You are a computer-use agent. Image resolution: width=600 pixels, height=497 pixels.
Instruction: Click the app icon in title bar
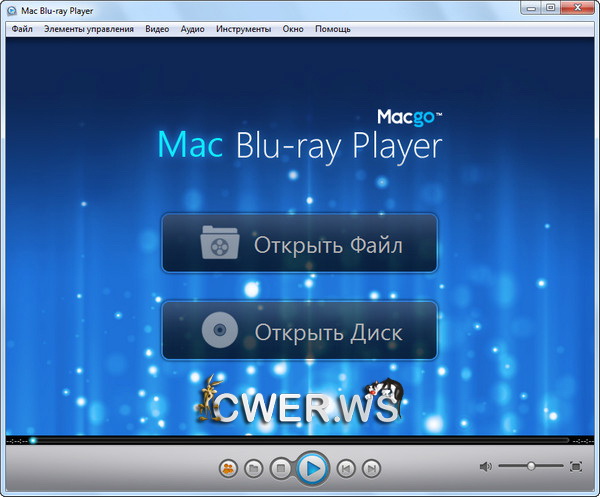(x=10, y=9)
